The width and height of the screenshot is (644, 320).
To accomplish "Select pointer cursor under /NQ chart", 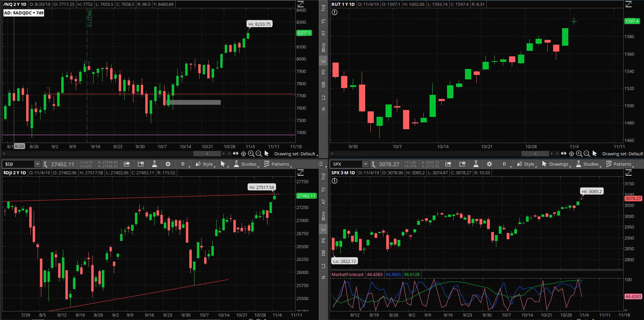I will (x=266, y=154).
